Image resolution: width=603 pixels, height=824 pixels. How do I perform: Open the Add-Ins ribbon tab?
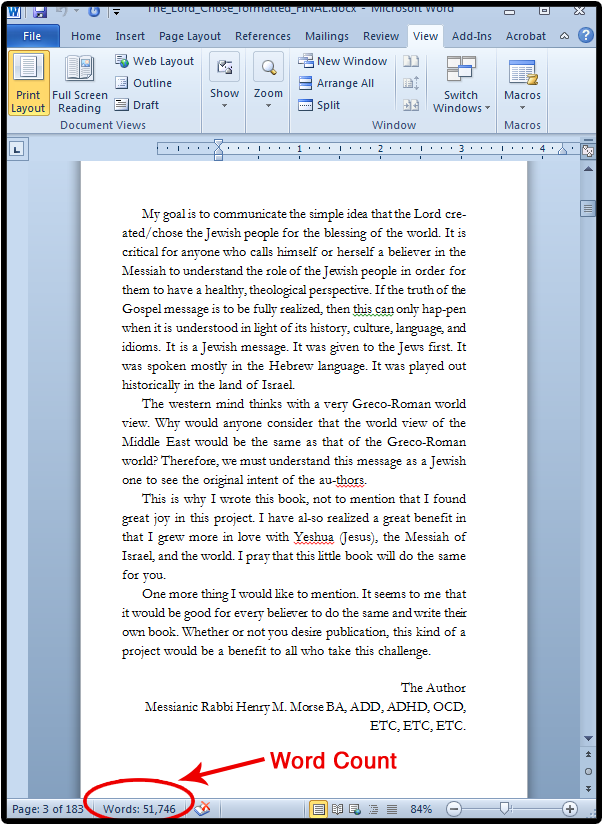point(472,36)
